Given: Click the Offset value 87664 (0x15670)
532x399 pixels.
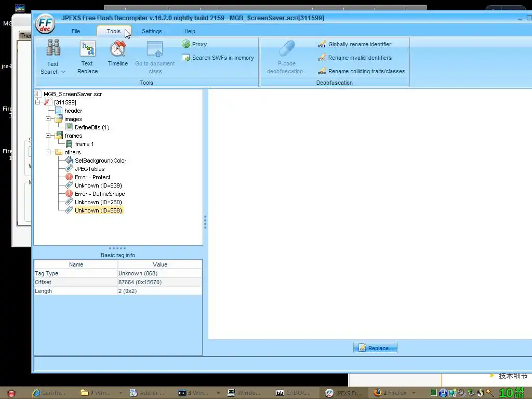Looking at the screenshot, I should click(160, 282).
